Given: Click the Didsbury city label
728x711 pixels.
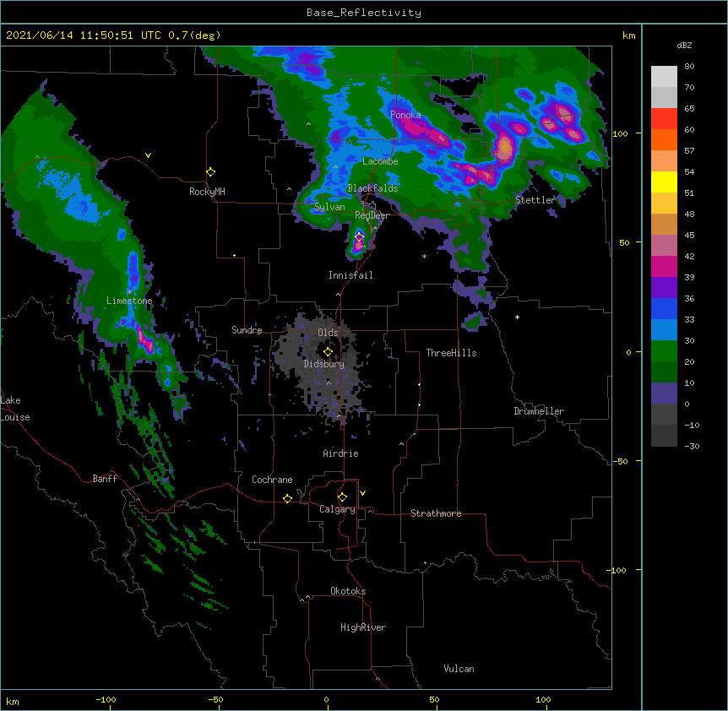Looking at the screenshot, I should 324,364.
